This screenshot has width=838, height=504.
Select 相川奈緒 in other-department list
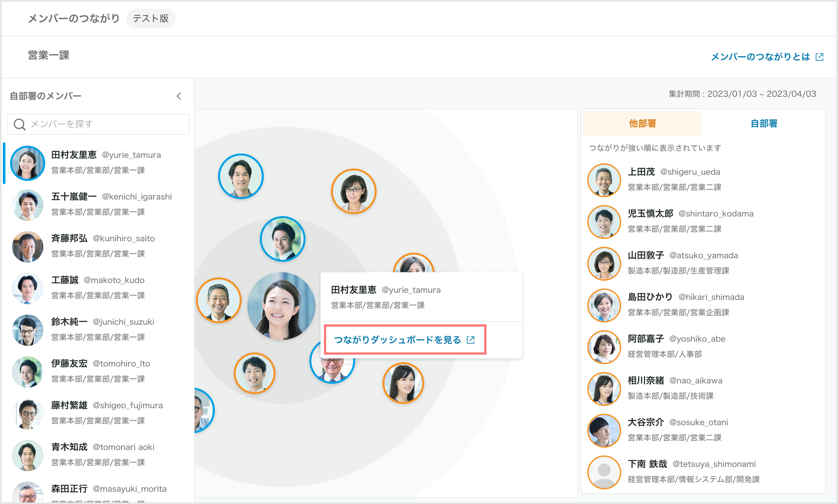(x=703, y=388)
